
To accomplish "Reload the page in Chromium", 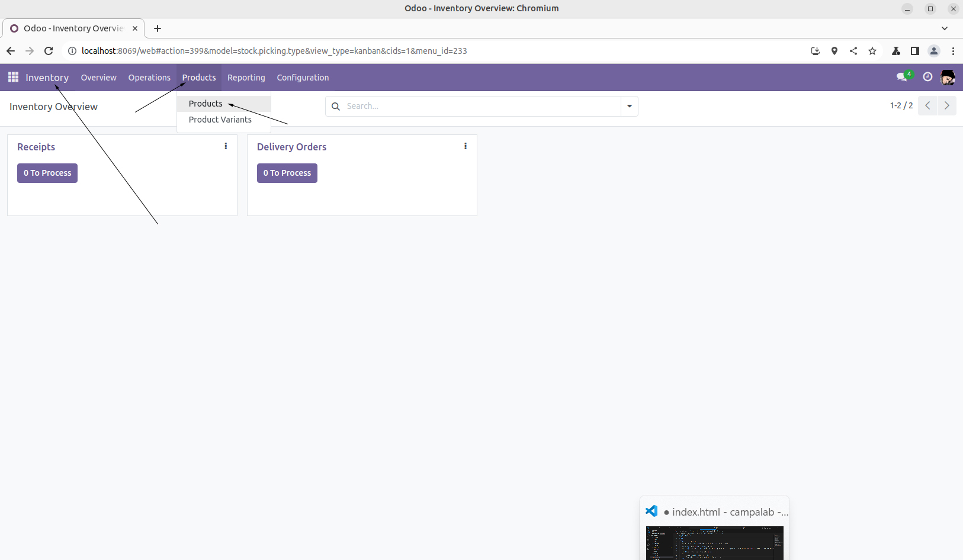I will click(49, 51).
